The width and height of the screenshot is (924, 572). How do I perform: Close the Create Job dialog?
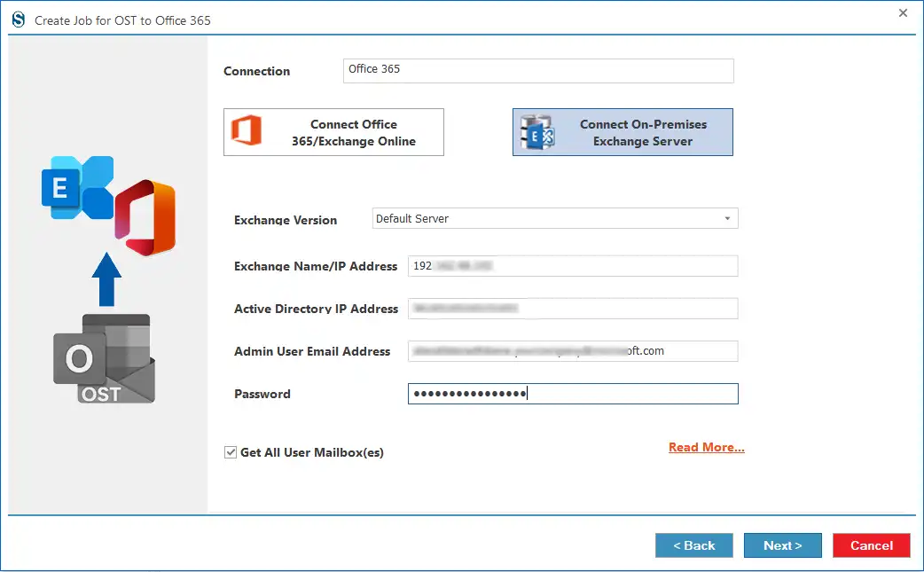pos(903,13)
